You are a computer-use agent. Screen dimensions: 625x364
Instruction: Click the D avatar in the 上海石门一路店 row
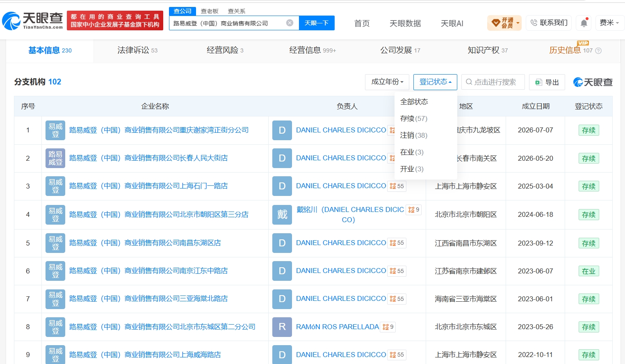point(282,186)
